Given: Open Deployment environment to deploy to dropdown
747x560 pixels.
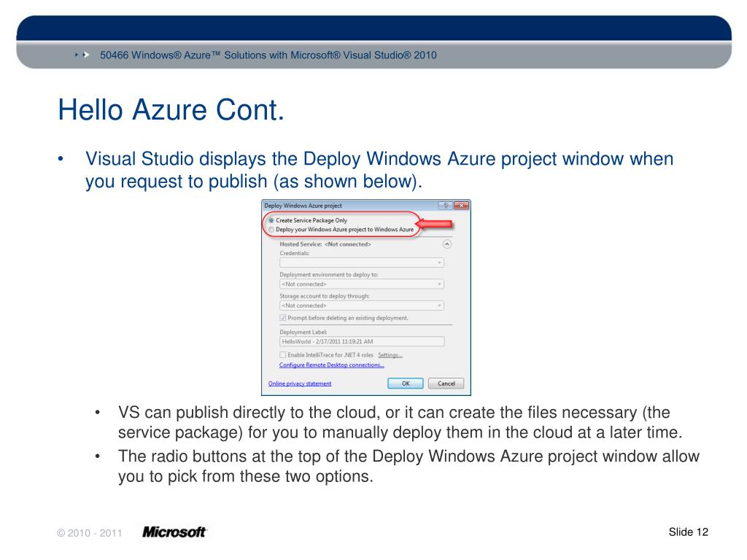Looking at the screenshot, I should (x=362, y=284).
